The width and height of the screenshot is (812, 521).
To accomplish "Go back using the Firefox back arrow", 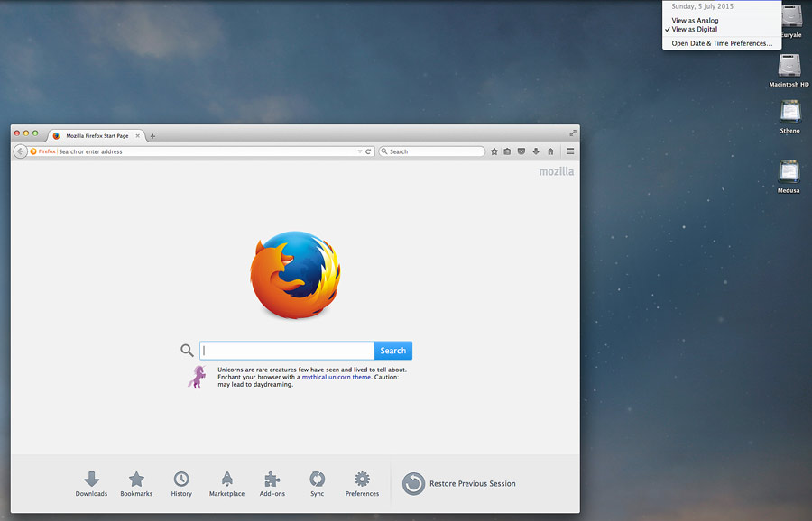I will (20, 151).
